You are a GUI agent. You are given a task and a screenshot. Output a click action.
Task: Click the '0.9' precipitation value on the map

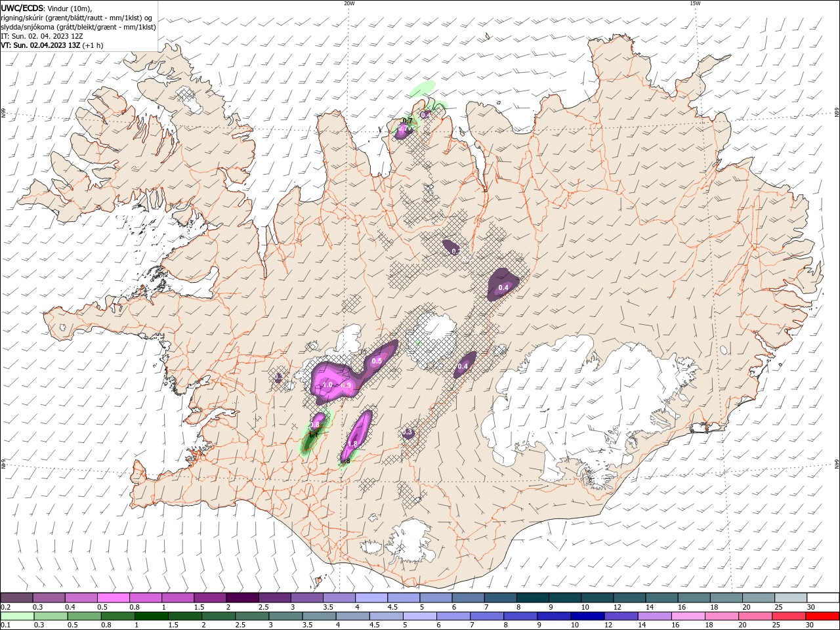[x=347, y=385]
